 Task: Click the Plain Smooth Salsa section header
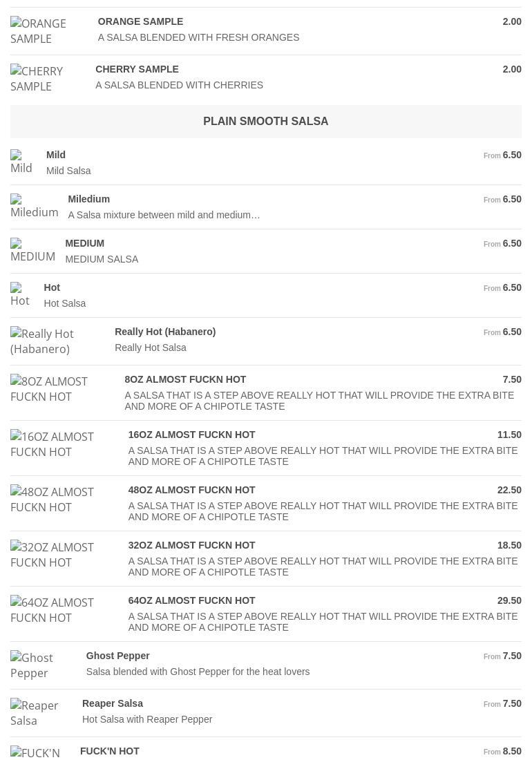pos(265,121)
